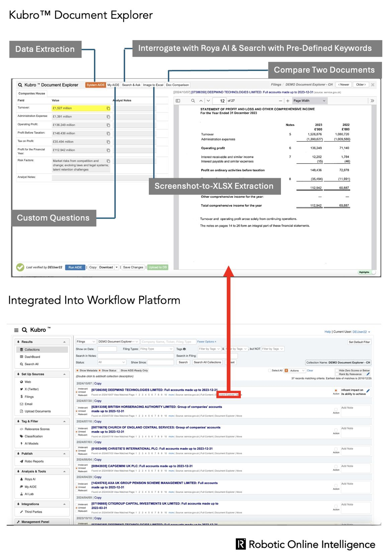Select the X (Twitter) source icon
The image size is (392, 559).
(21, 389)
